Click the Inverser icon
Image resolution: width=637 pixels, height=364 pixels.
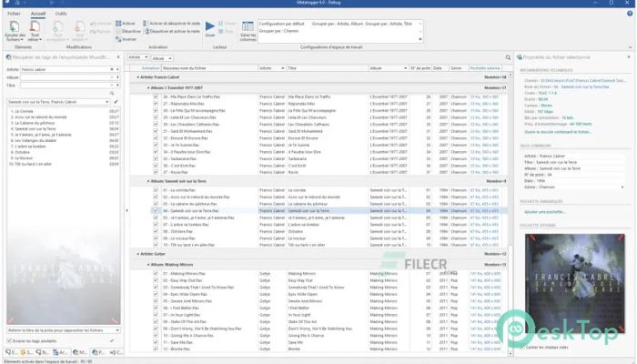[118, 39]
